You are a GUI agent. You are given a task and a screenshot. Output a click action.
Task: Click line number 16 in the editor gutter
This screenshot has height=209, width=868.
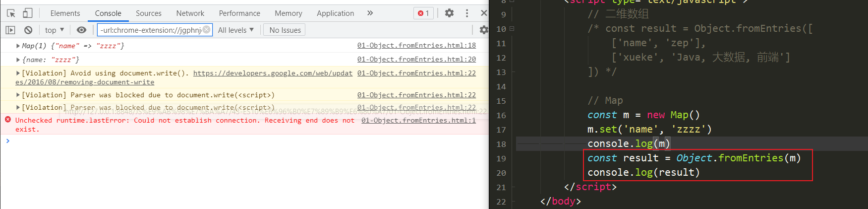[501, 115]
